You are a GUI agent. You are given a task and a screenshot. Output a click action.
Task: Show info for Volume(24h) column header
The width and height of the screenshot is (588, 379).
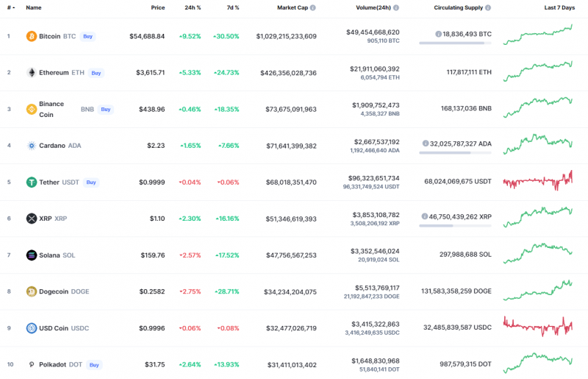pyautogui.click(x=396, y=7)
